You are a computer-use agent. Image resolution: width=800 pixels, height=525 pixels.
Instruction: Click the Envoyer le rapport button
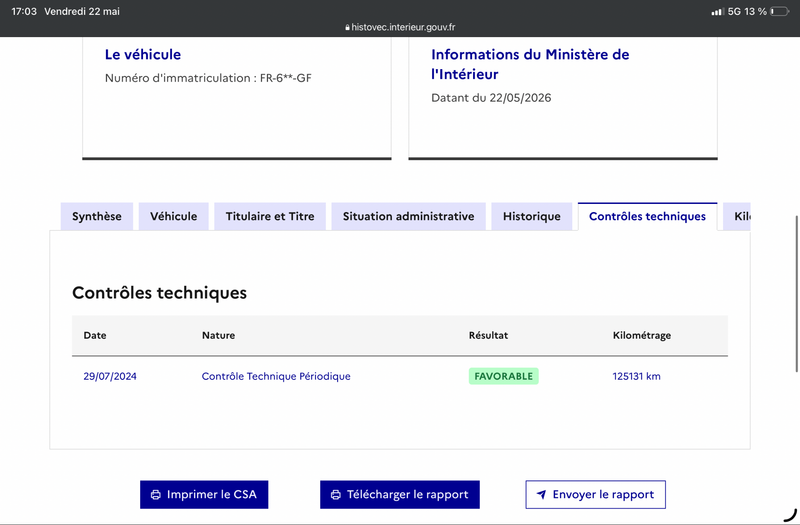(x=595, y=494)
